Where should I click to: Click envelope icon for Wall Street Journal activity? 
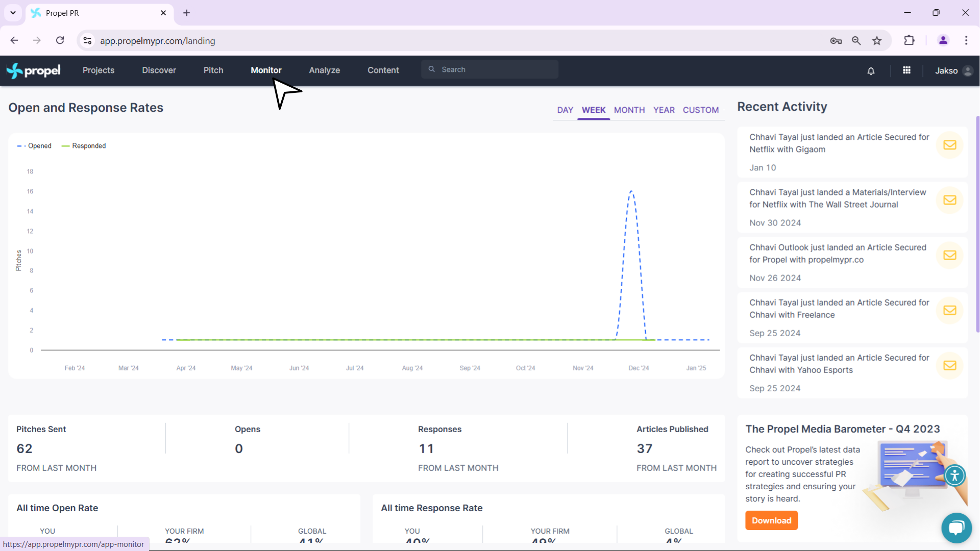tap(949, 200)
